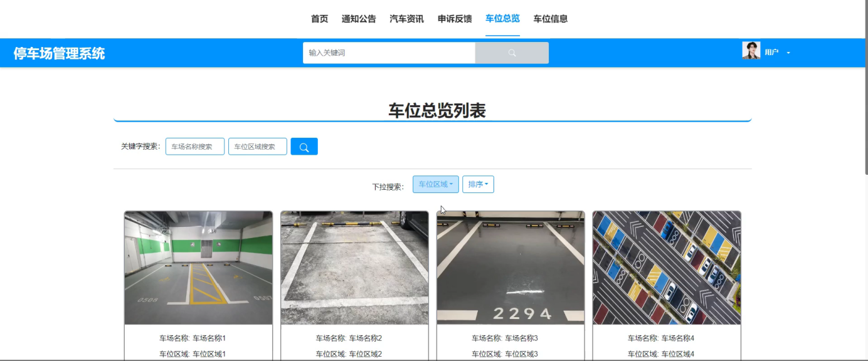
Task: Focus the 车位区域搜索 input field
Action: coord(258,147)
